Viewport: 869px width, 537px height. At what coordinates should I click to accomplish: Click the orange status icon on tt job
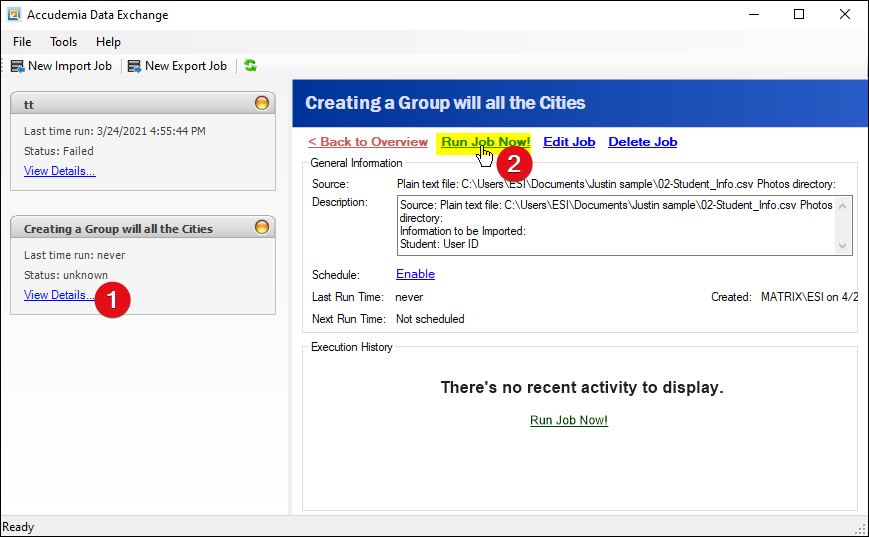pyautogui.click(x=262, y=103)
